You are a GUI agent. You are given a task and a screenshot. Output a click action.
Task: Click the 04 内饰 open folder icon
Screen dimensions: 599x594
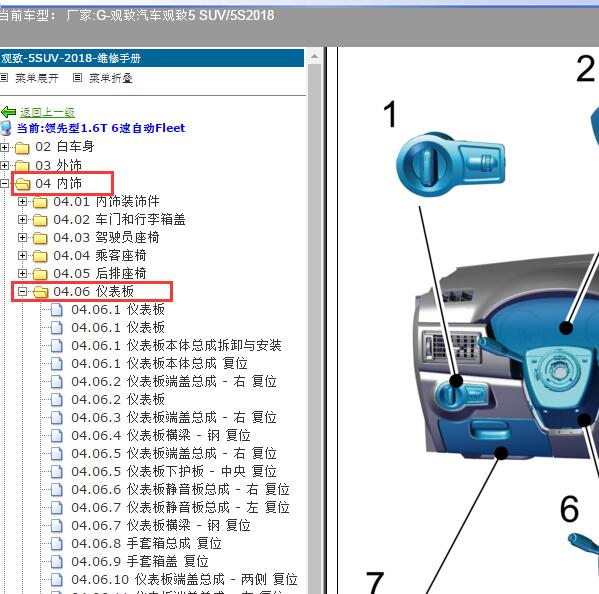point(23,184)
